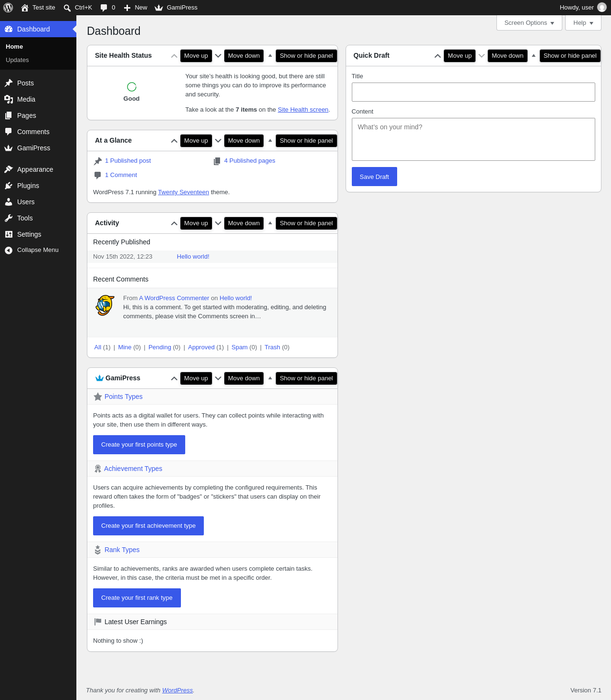This screenshot has height=700, width=611.
Task: Click the Site Health Good status circle
Action: tap(132, 87)
